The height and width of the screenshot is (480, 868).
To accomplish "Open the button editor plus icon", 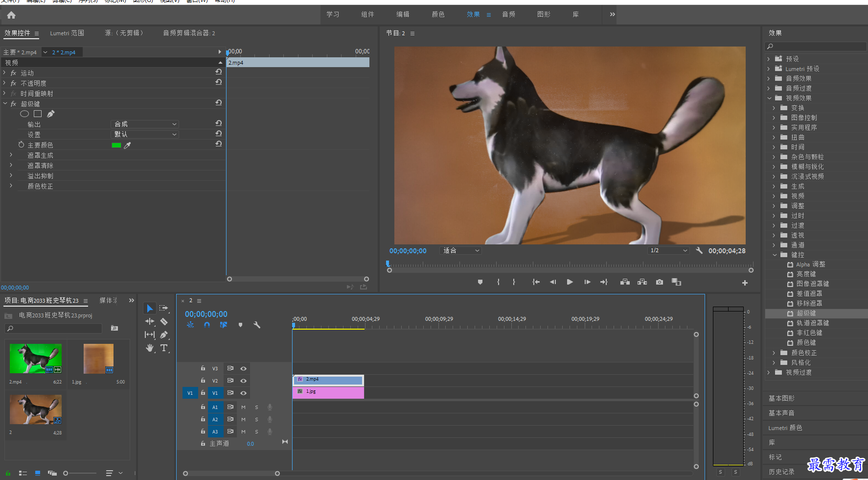I will click(x=745, y=283).
